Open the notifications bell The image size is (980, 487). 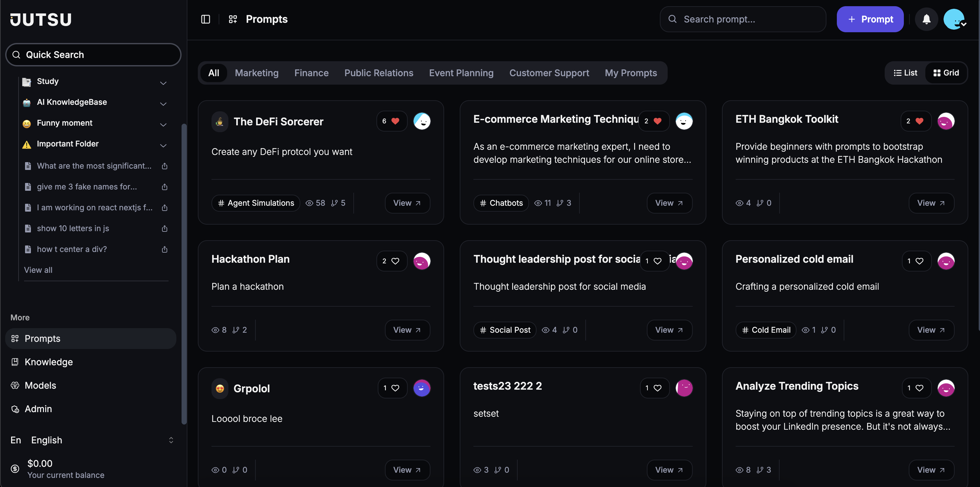[x=926, y=19]
